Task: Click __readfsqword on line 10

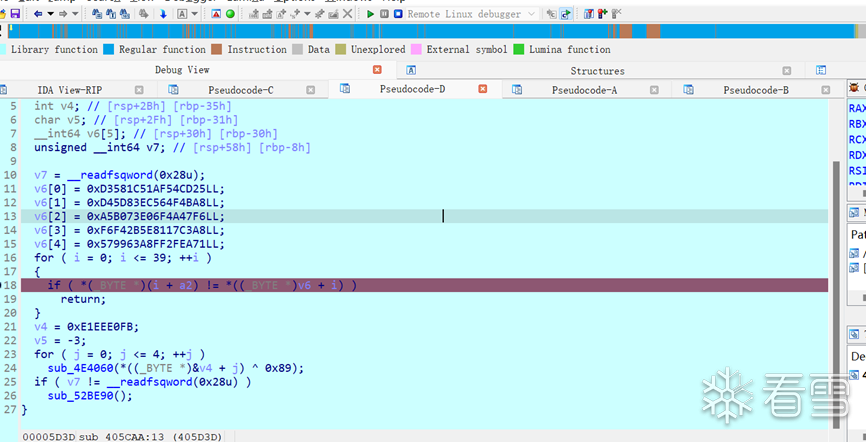Action: [x=109, y=175]
